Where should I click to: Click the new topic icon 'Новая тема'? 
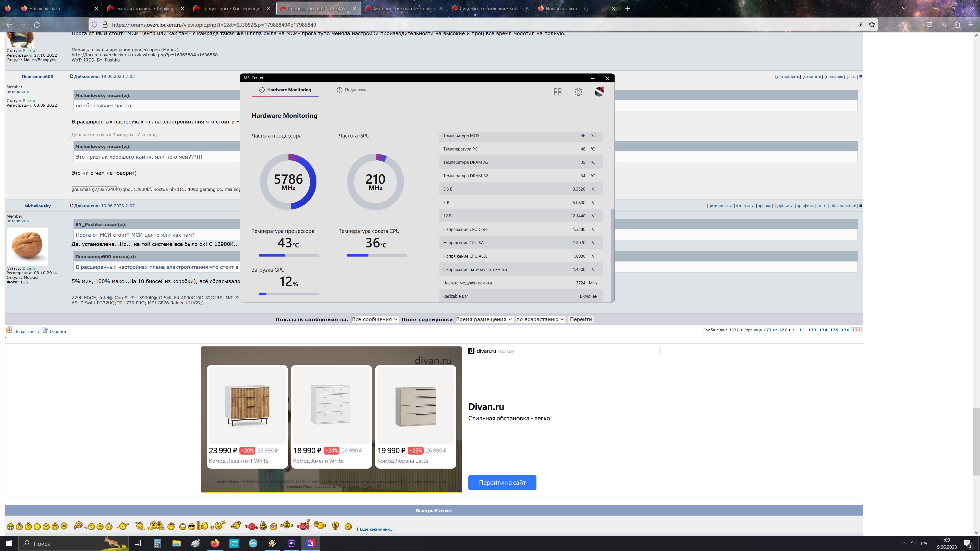coord(9,330)
